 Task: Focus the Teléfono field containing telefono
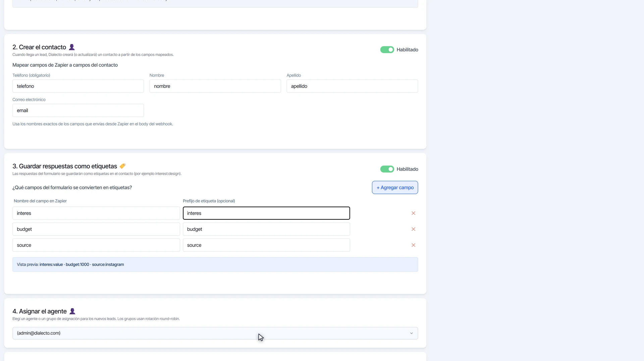tap(78, 86)
